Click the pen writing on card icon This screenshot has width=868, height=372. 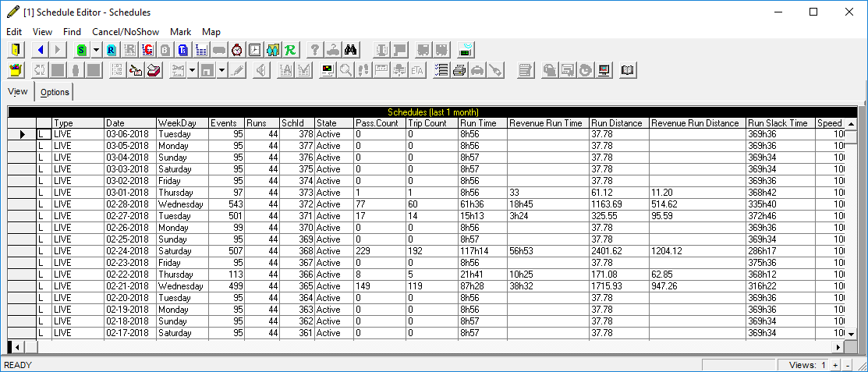136,70
